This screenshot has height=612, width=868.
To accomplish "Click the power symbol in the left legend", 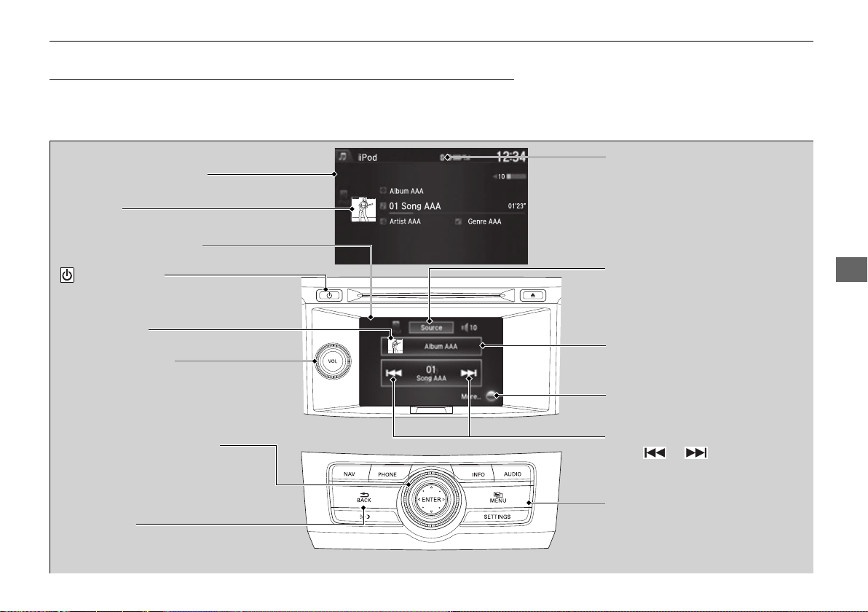I will point(67,275).
